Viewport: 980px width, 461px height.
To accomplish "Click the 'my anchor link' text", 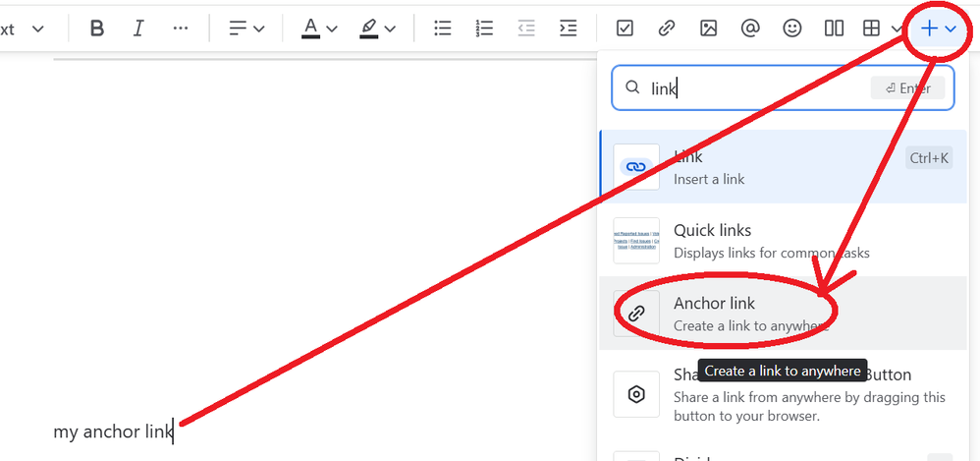I will click(113, 432).
